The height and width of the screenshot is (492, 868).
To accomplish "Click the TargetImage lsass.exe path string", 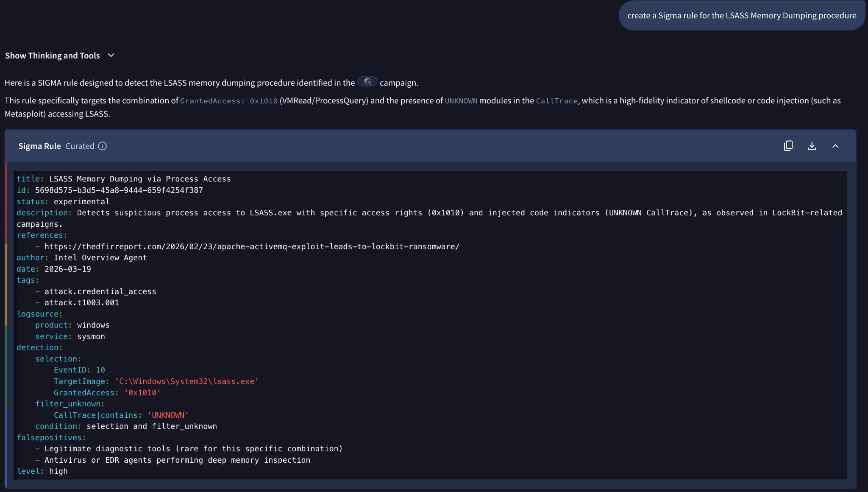I will [186, 381].
